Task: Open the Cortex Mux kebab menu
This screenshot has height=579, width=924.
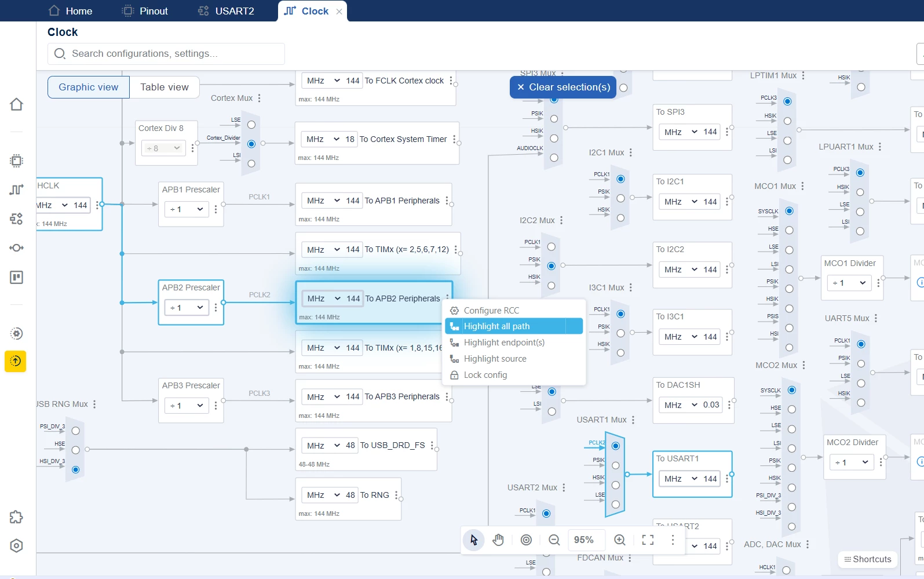Action: (x=259, y=98)
